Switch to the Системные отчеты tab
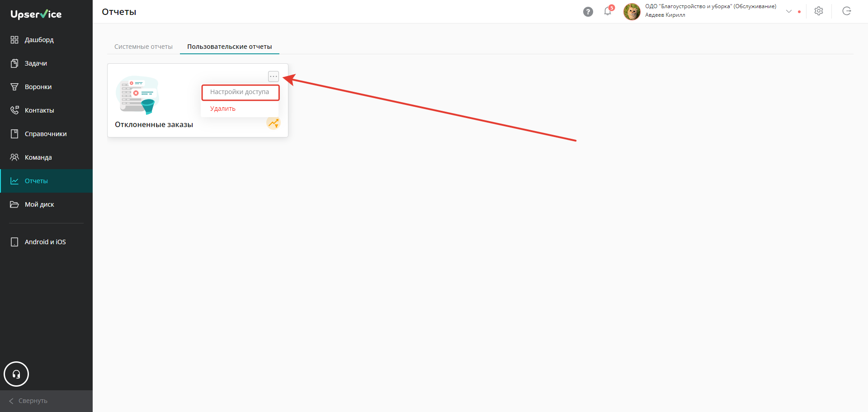The width and height of the screenshot is (868, 412). (143, 47)
